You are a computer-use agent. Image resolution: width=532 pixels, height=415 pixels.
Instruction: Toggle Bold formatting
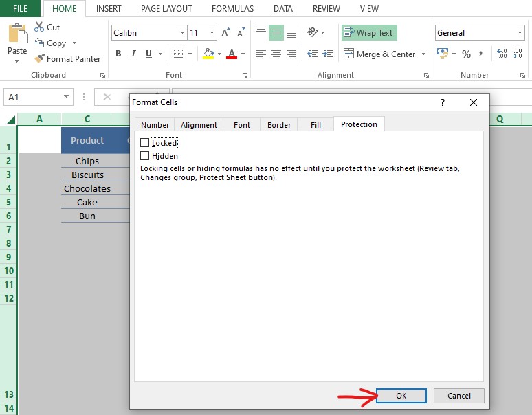[118, 53]
